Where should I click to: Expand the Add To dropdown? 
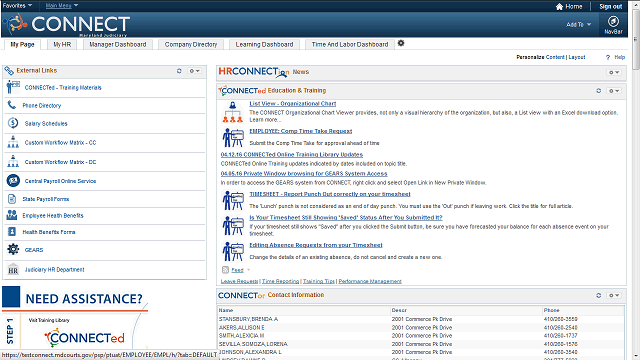(578, 24)
